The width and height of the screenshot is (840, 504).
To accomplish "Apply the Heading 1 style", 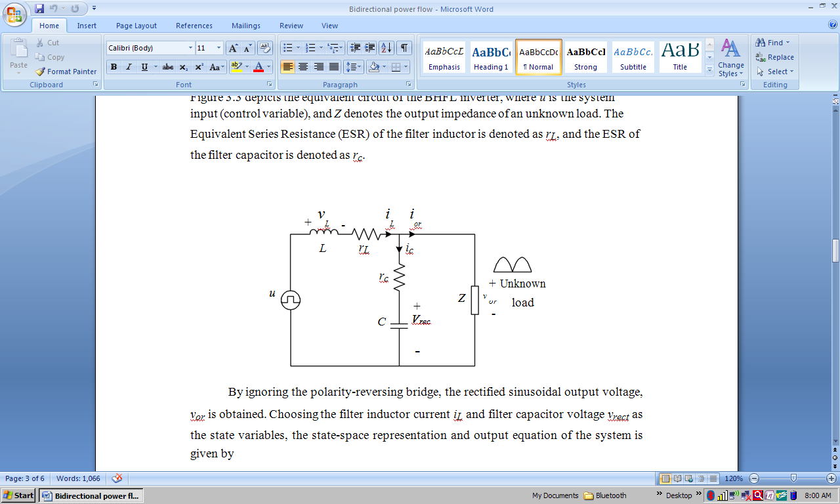I will 492,58.
